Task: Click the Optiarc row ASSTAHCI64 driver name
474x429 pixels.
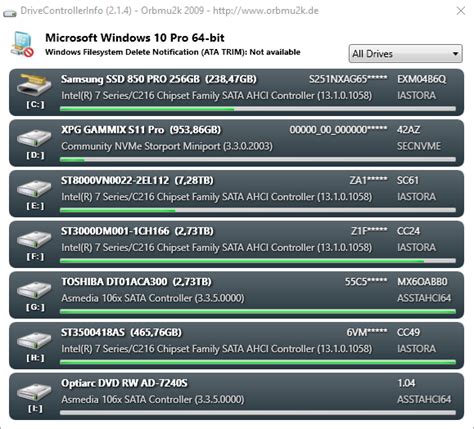Action: [424, 399]
